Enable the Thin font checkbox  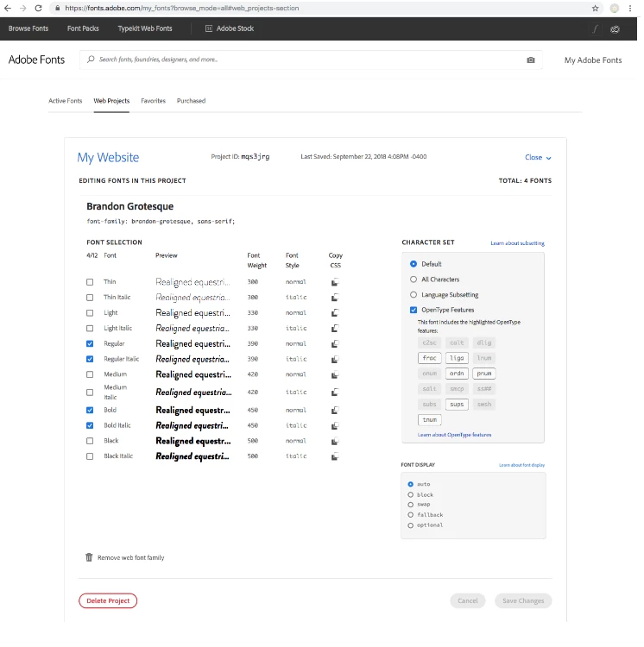click(90, 282)
